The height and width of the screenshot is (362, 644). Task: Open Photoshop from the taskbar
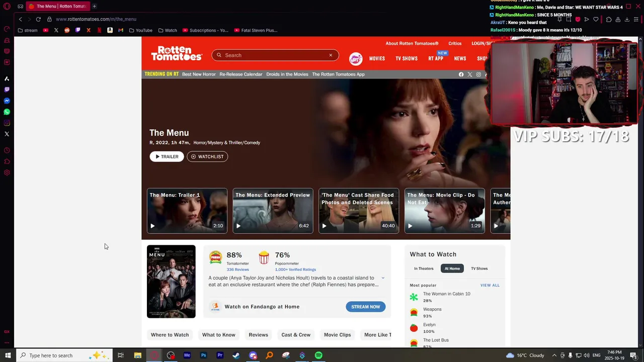click(x=203, y=355)
